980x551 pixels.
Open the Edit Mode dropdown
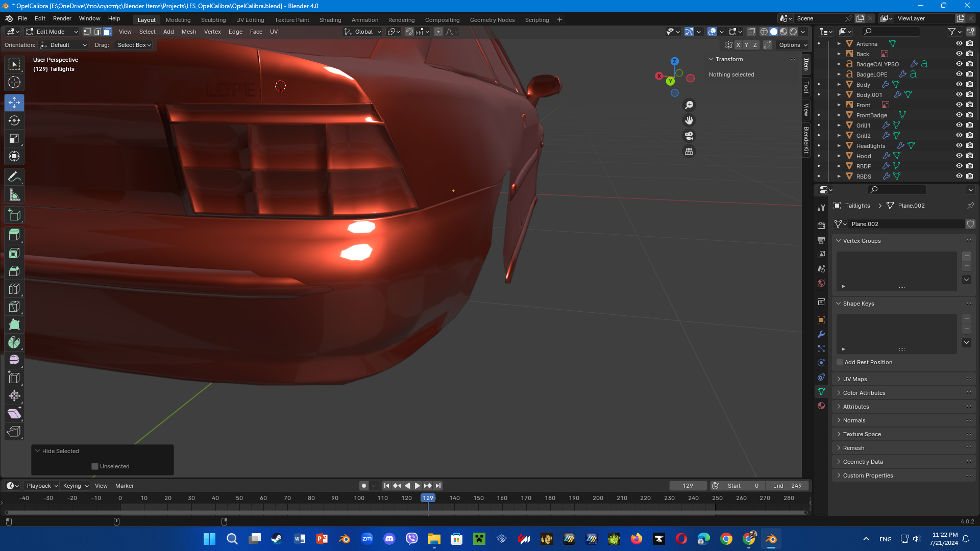tap(52, 32)
